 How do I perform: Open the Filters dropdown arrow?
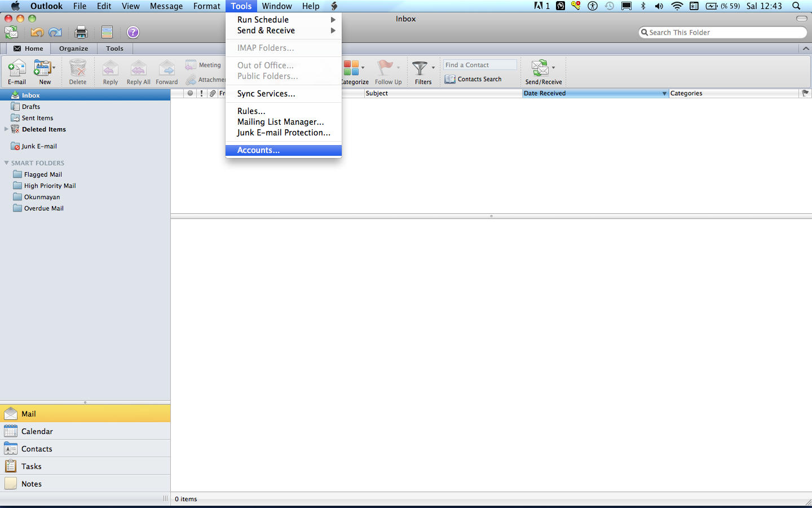pos(433,68)
